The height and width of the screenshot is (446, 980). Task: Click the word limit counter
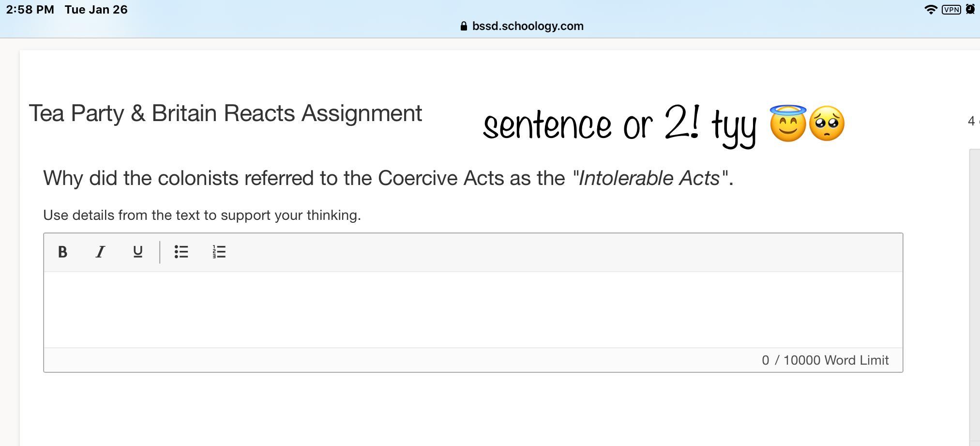pyautogui.click(x=825, y=360)
